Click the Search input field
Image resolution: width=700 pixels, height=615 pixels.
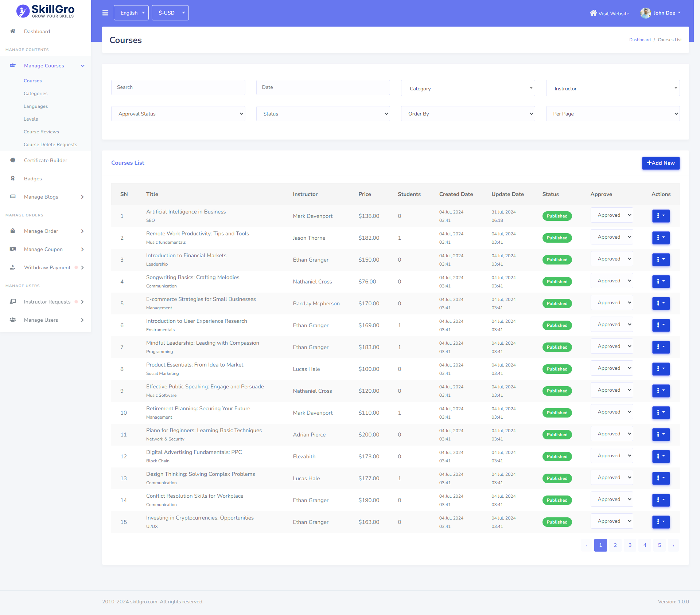tap(178, 87)
